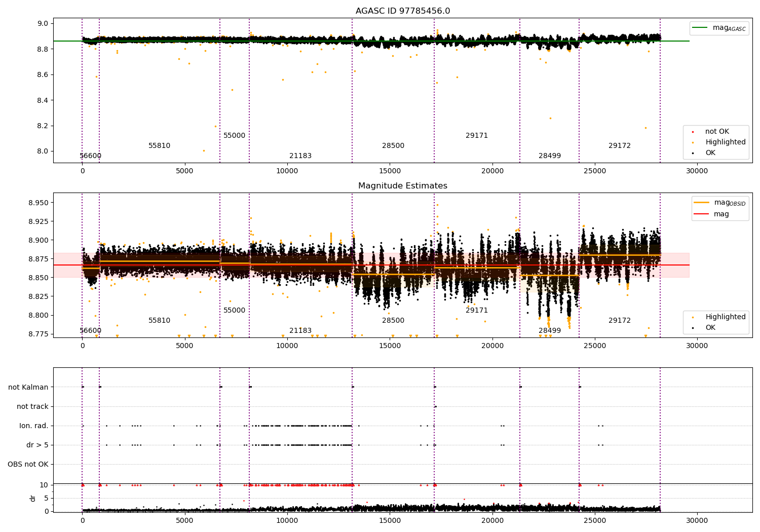Click the "Ion. rad." axis label
The height and width of the screenshot is (532, 760).
[x=34, y=426]
